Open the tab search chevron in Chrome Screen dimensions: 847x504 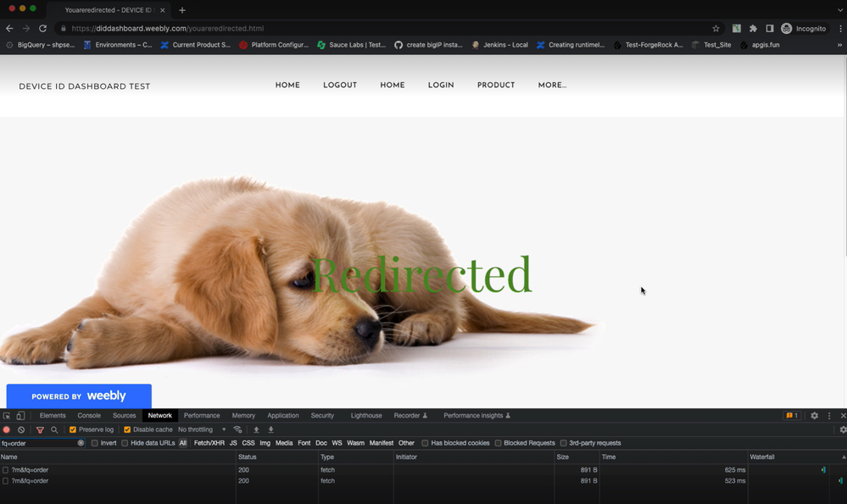tap(839, 9)
